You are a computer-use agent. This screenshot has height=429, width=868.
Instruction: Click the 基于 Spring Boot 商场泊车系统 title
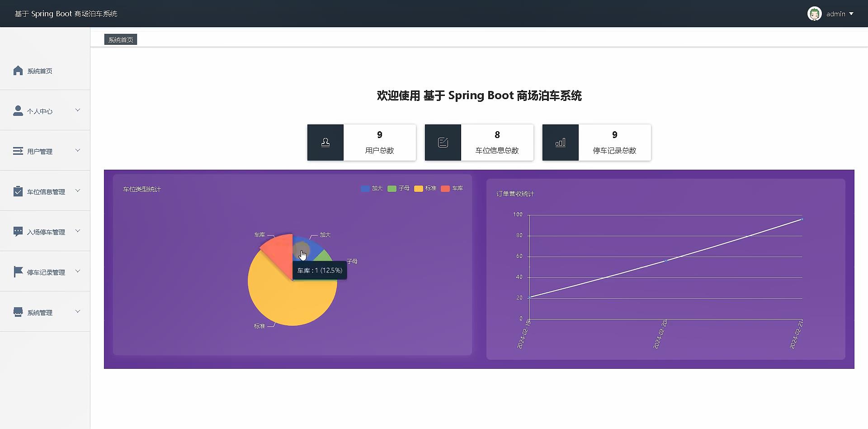tap(65, 14)
